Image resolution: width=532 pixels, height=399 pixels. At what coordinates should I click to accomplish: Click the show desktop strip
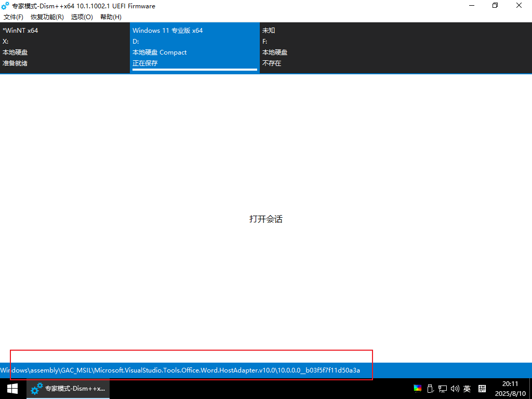(x=530, y=389)
